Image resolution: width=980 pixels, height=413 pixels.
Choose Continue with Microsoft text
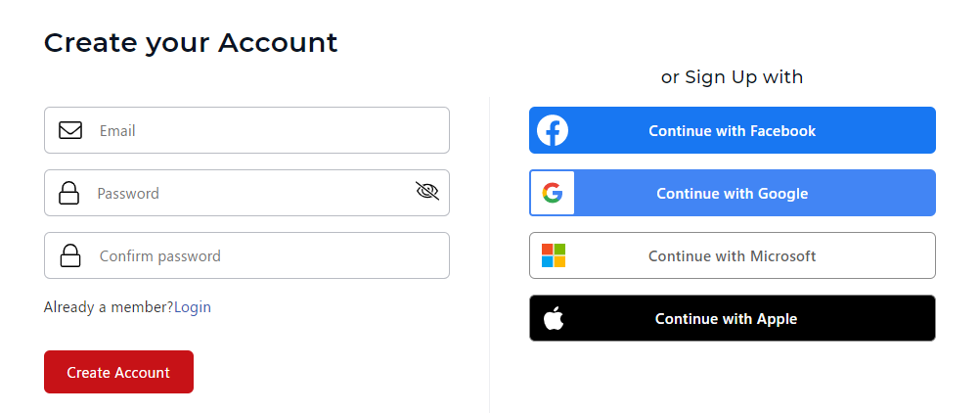(x=732, y=256)
